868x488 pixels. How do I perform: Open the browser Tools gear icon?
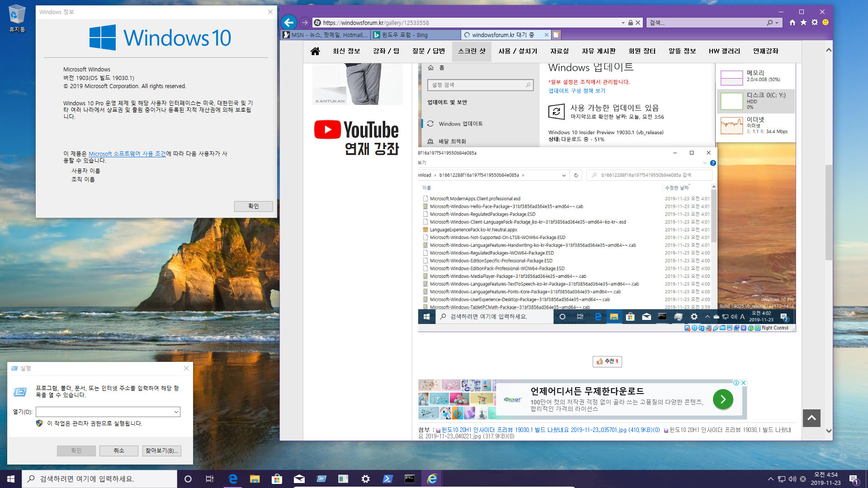(815, 22)
